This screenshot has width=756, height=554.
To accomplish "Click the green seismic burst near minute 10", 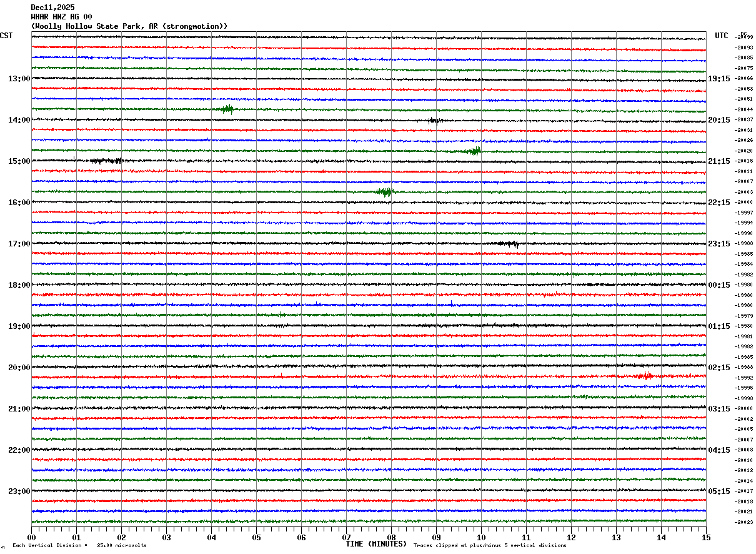I will click(473, 151).
